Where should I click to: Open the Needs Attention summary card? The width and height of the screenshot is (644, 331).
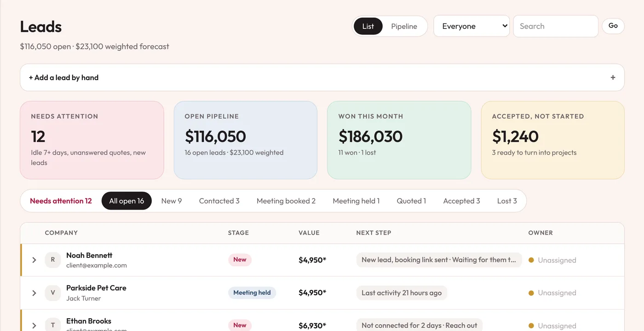92,140
